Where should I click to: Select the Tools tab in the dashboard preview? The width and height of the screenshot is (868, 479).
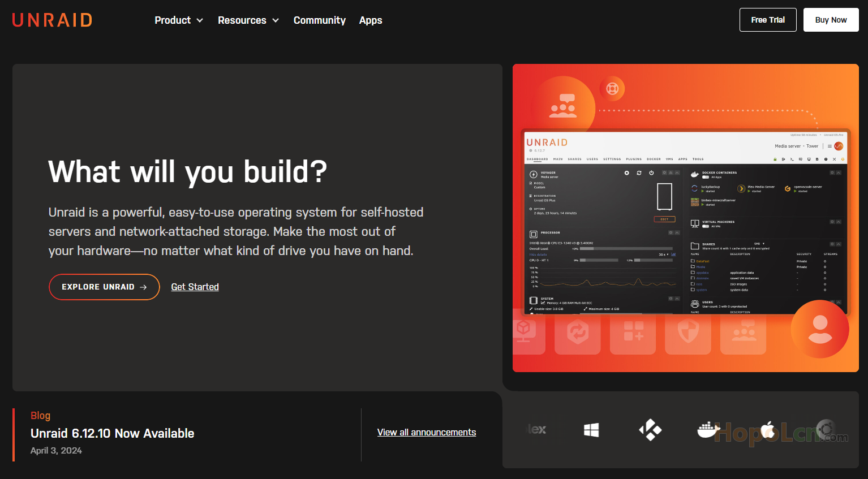(x=698, y=159)
